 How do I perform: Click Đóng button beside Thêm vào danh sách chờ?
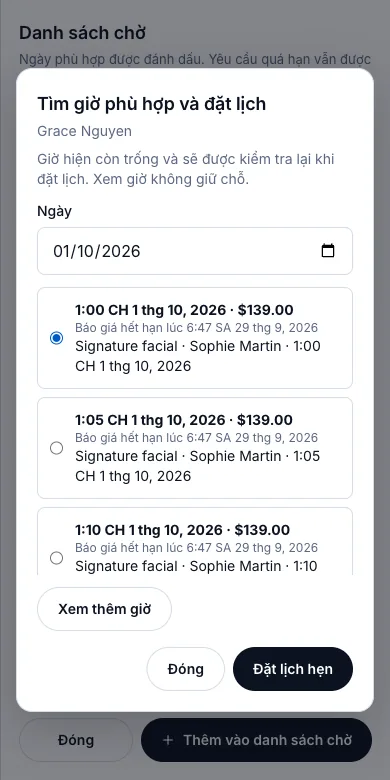(x=76, y=740)
